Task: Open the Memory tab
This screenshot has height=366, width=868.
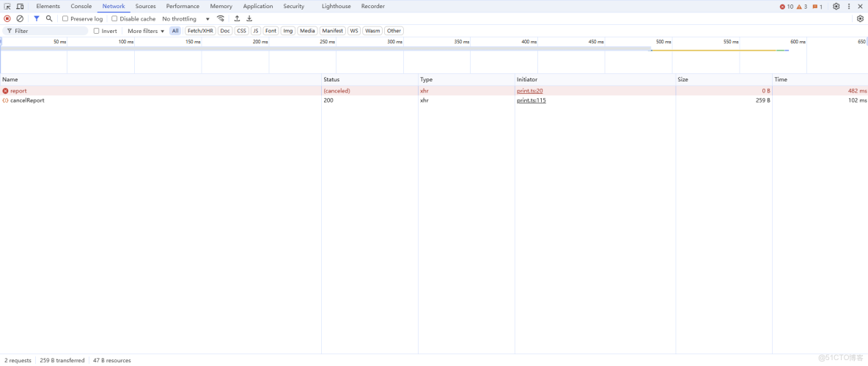Action: [x=221, y=7]
